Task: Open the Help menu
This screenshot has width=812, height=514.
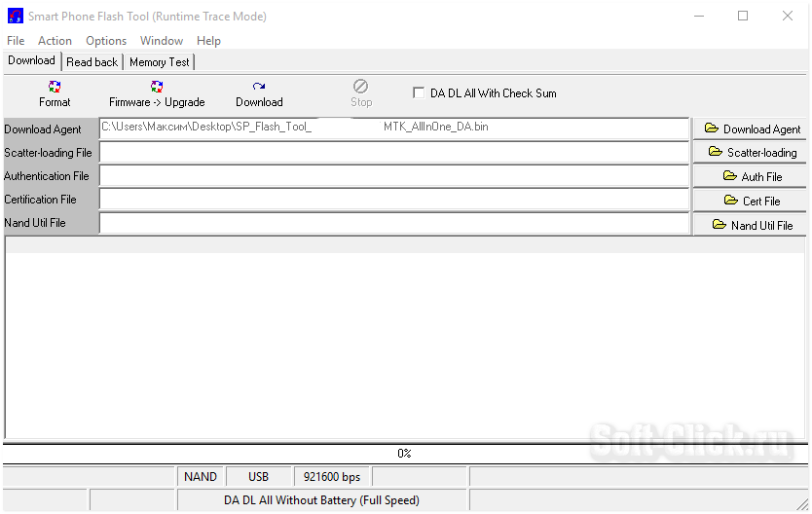Action: [208, 41]
